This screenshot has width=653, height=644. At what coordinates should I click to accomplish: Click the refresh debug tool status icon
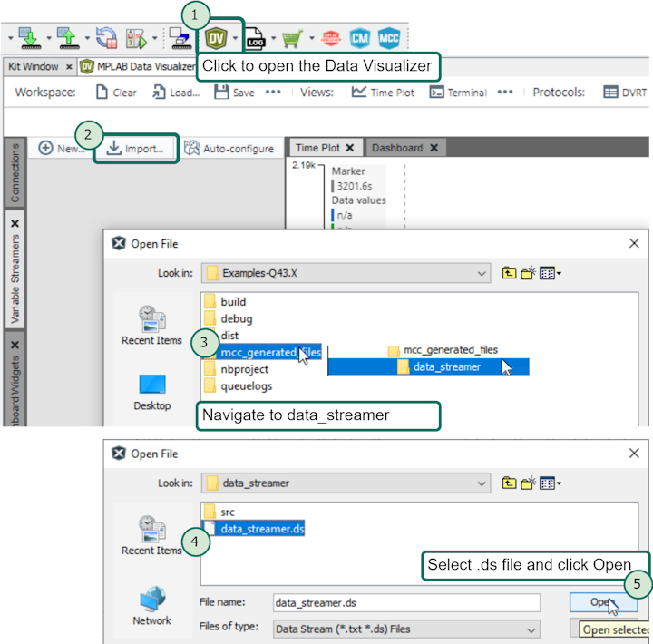click(x=107, y=38)
